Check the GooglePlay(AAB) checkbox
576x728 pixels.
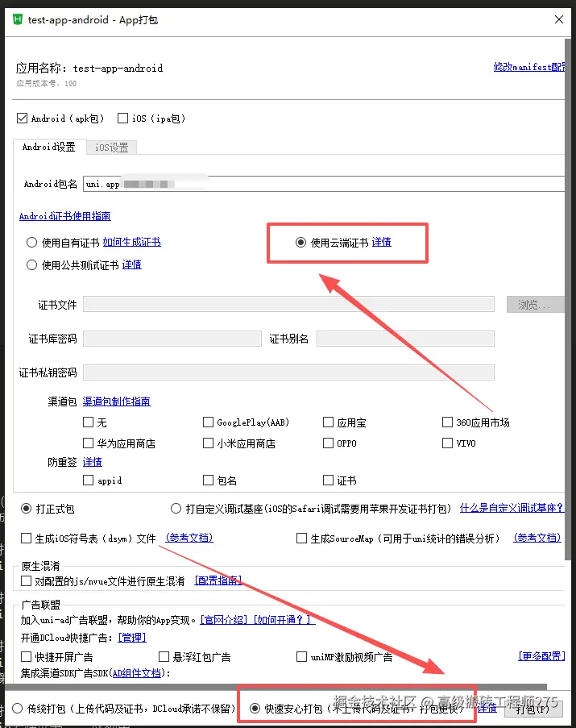(x=208, y=422)
